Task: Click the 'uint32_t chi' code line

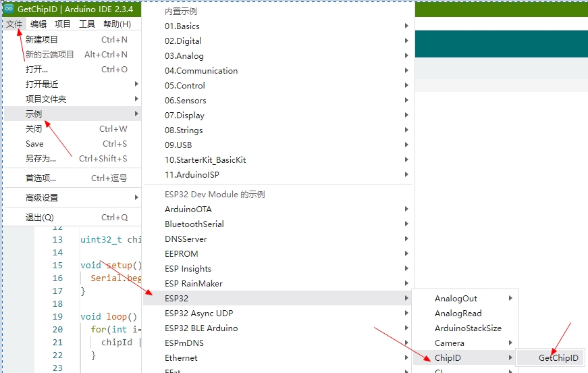Action: coord(111,239)
